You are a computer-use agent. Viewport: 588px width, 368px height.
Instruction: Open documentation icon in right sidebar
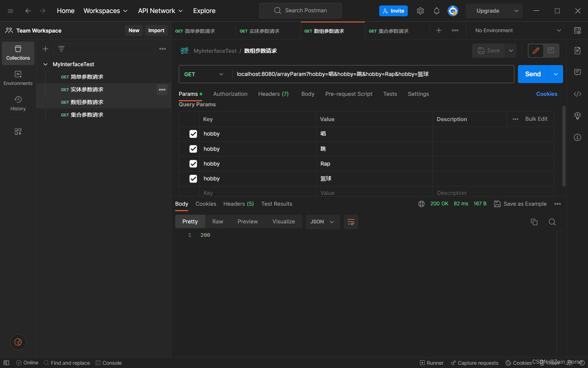click(x=578, y=51)
